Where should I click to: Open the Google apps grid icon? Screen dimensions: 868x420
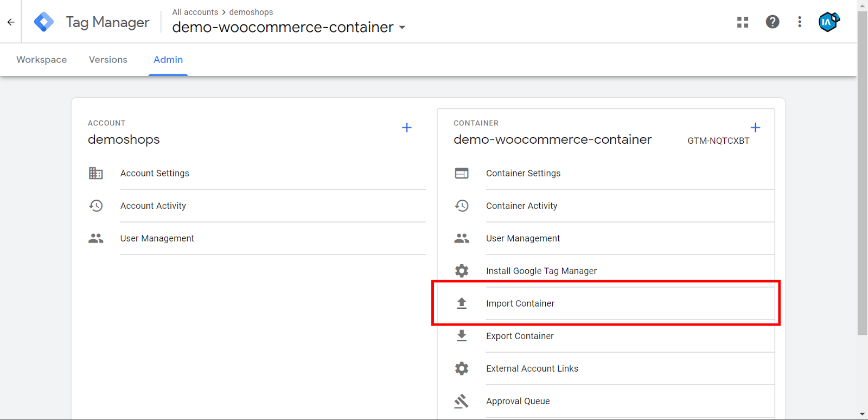click(x=743, y=22)
